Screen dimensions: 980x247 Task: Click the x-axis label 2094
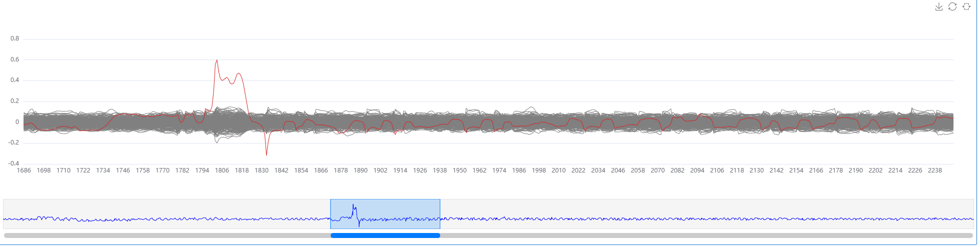697,170
